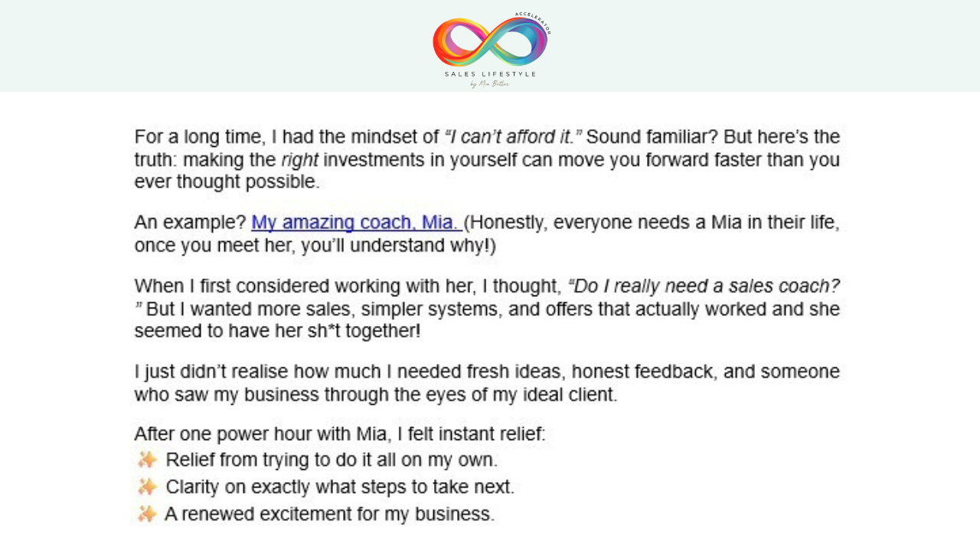
Task: Click the paragraph starting 'I just didn't realise'
Action: click(487, 383)
